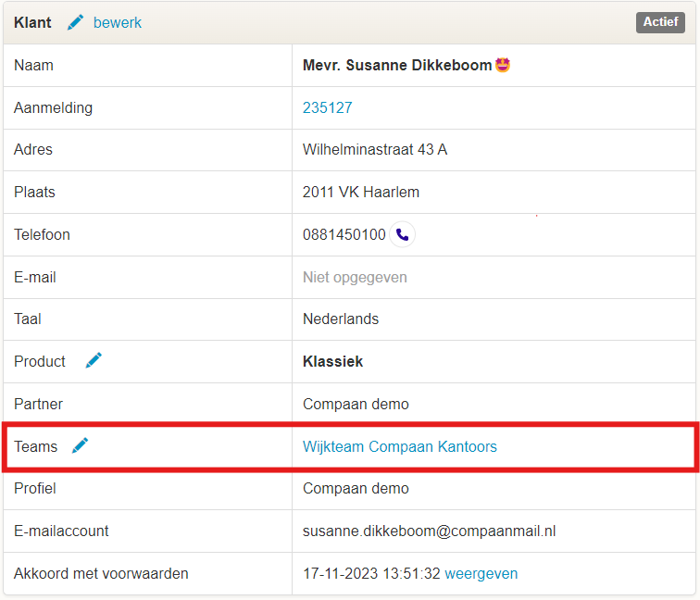Select the product value Klassiek
Viewport: 700px width, 600px height.
point(332,361)
